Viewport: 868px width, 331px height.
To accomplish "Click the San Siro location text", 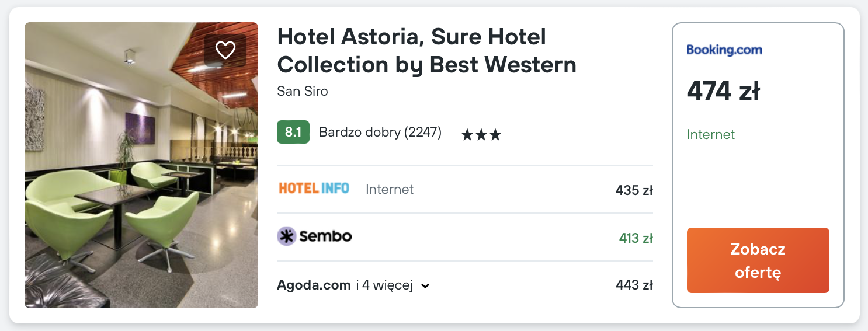I will pyautogui.click(x=303, y=92).
